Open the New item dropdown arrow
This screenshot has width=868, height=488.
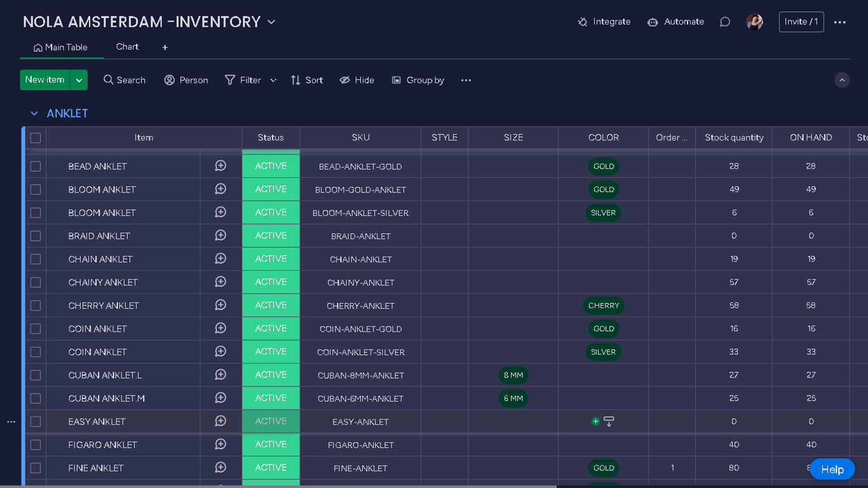click(x=79, y=80)
